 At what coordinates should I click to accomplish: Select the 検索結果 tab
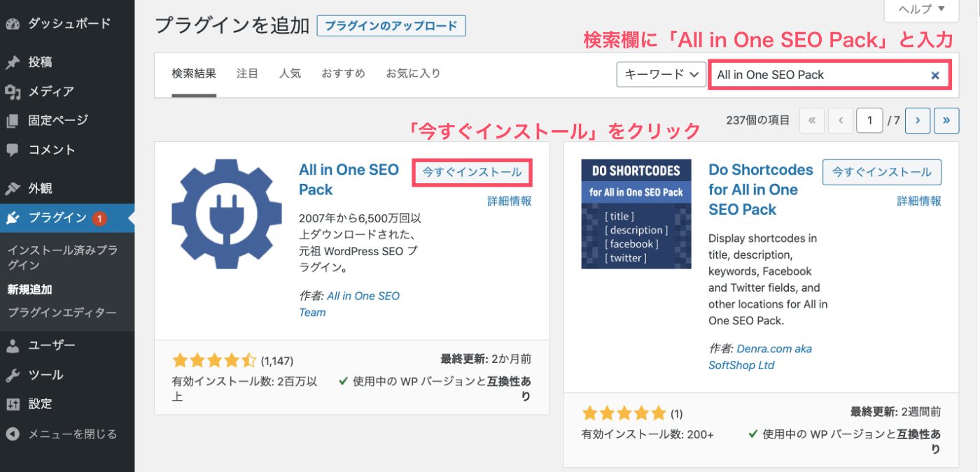pyautogui.click(x=194, y=73)
